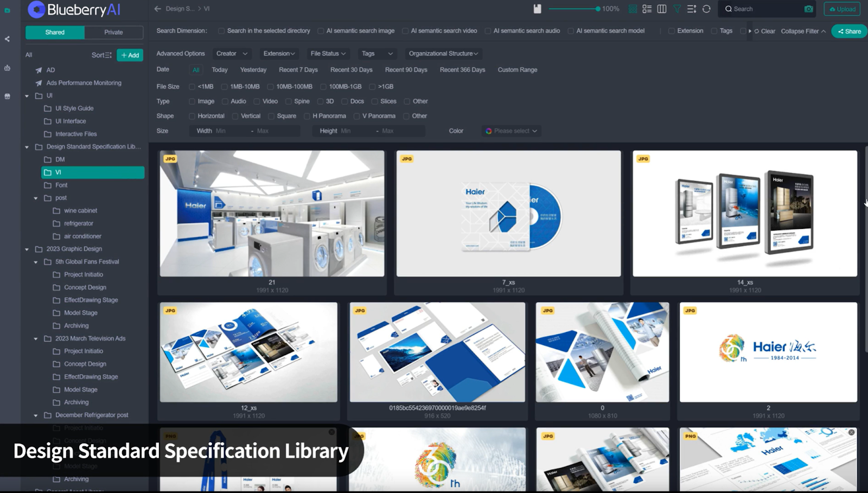This screenshot has width=868, height=493.
Task: Check the Video type filter
Action: pyautogui.click(x=257, y=101)
